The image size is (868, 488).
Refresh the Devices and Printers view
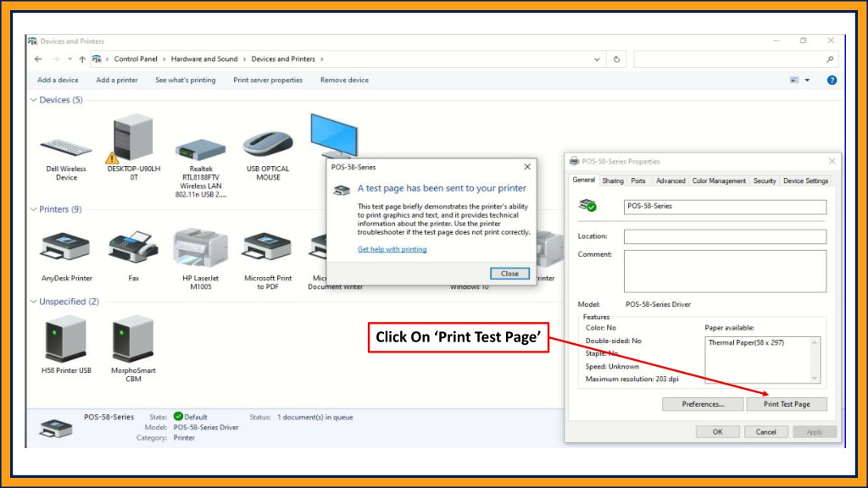pyautogui.click(x=616, y=59)
